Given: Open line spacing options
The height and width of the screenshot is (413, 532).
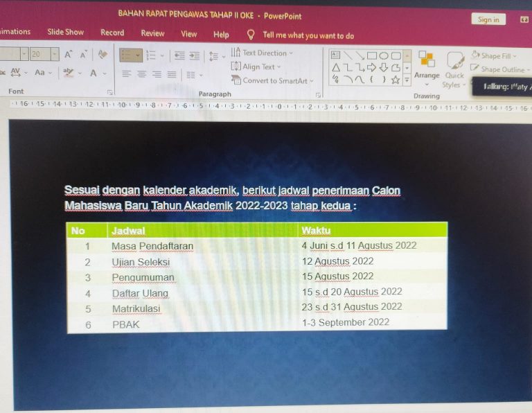Looking at the screenshot, I should [x=214, y=56].
